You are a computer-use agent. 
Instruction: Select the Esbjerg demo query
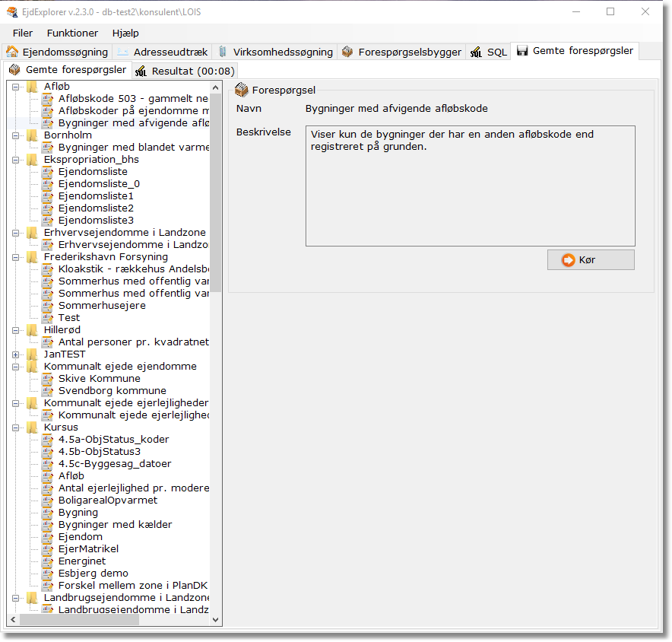point(93,574)
